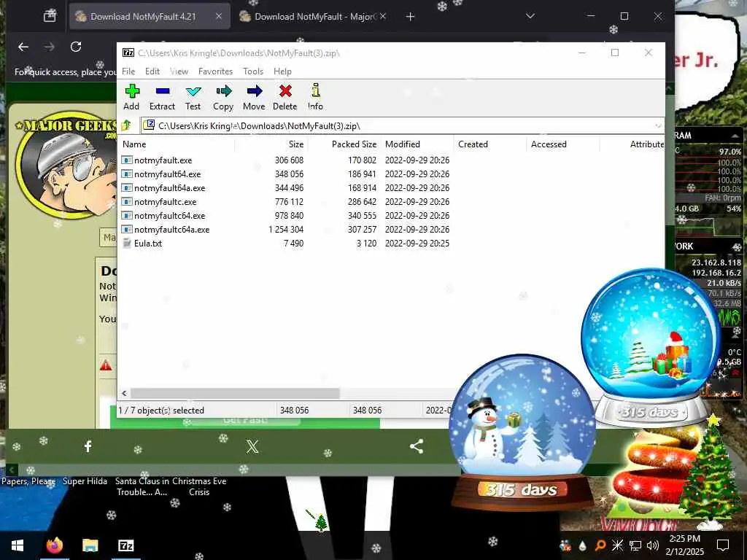Open the browser list-all-tabs dropdown
The image size is (747, 560).
tap(530, 16)
